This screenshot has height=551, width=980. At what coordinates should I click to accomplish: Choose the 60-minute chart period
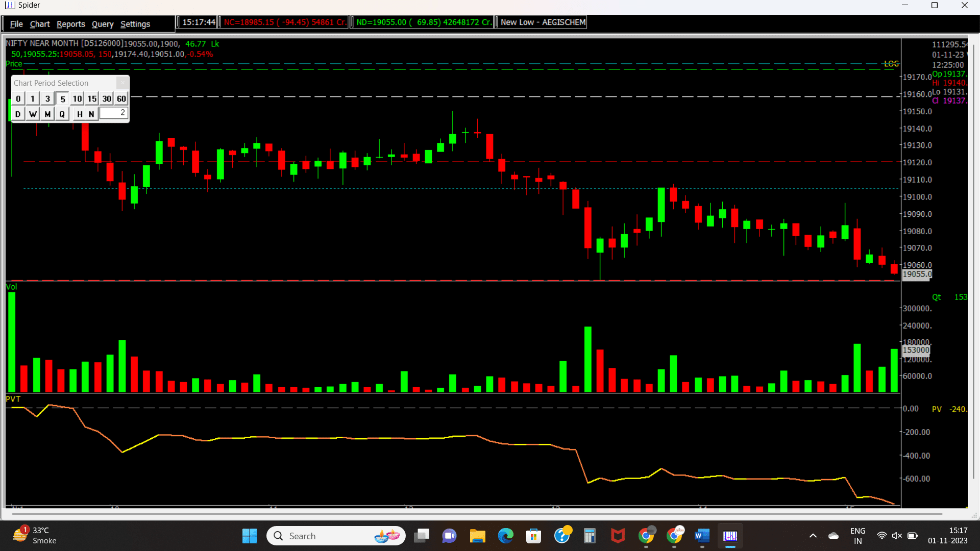(121, 98)
